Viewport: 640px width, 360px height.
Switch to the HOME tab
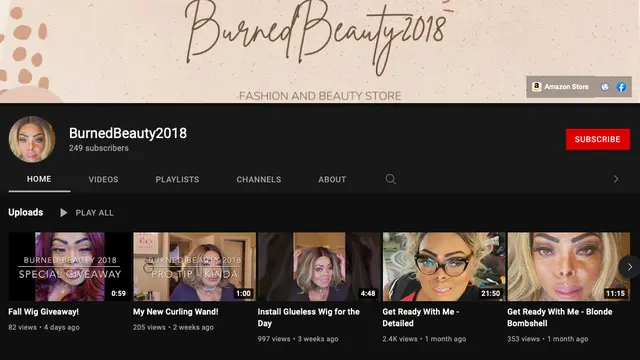pyautogui.click(x=39, y=179)
